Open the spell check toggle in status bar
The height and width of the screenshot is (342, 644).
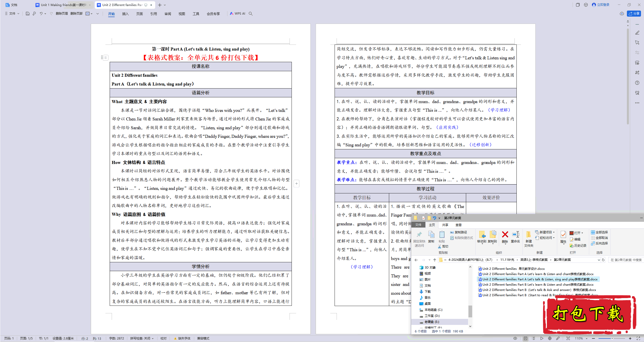click(x=142, y=338)
